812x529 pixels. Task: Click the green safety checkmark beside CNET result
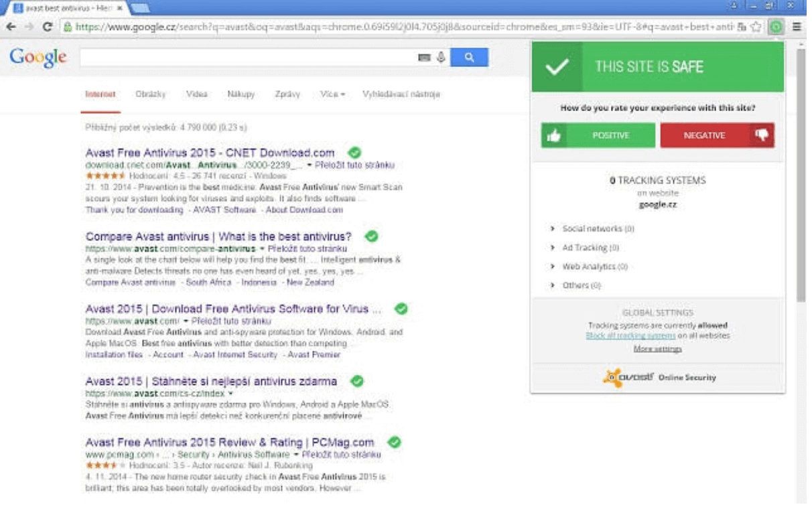click(354, 153)
